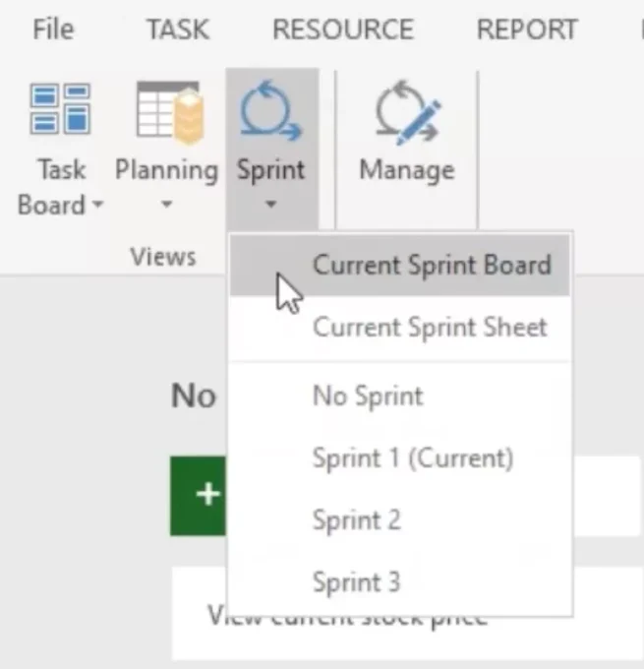This screenshot has height=669, width=644.
Task: Select Sprint 1 (Current) entry
Action: [399, 458]
